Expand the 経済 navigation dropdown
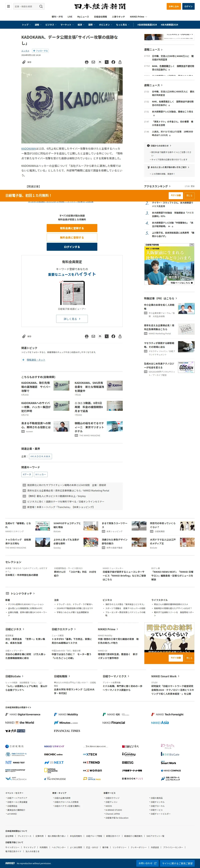200x868 pixels. (x=81, y=25)
